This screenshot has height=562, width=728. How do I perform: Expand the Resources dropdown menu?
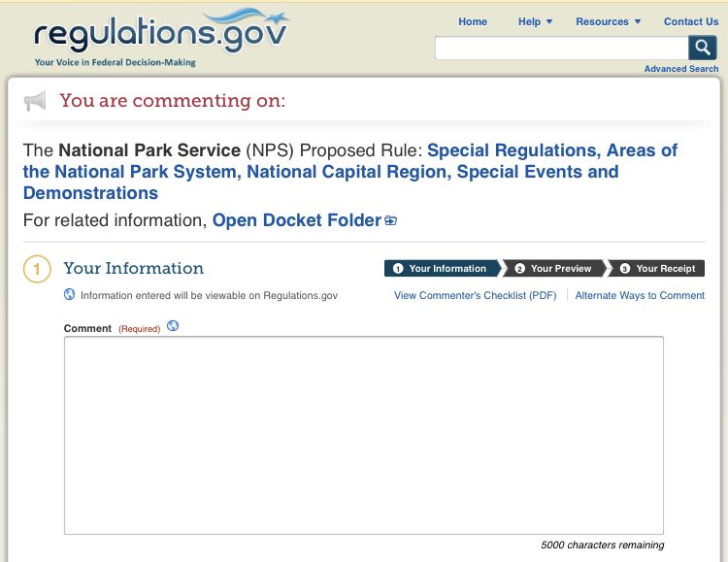tap(608, 21)
